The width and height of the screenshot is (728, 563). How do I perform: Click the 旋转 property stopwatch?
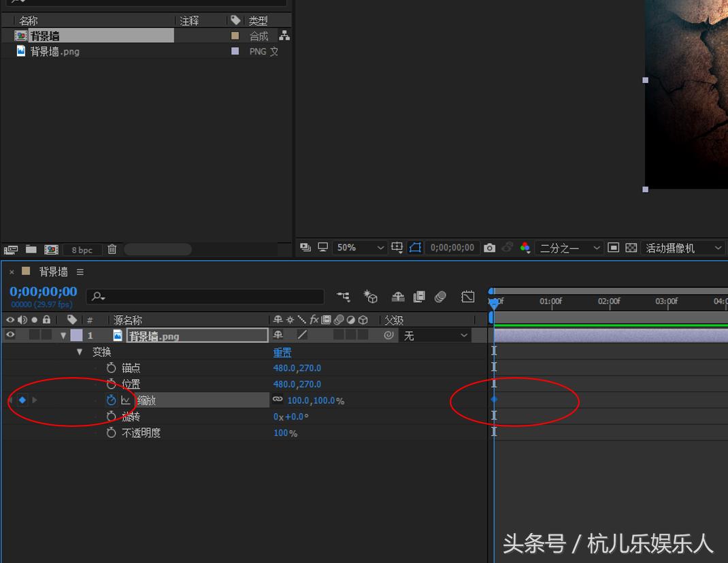tap(112, 416)
